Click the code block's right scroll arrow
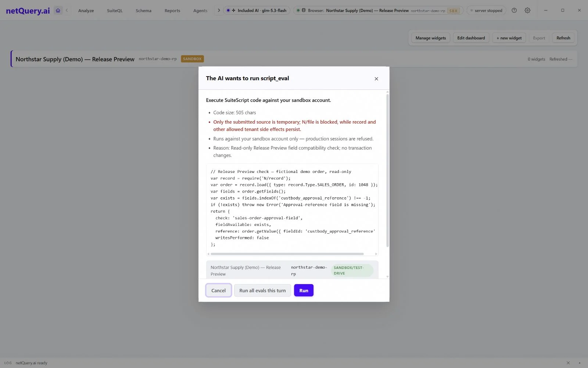 click(376, 254)
